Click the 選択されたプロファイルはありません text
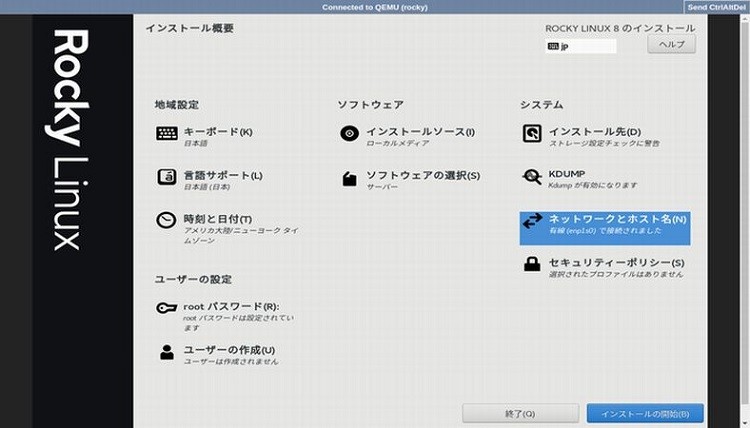This screenshot has width=750, height=428. 616,274
